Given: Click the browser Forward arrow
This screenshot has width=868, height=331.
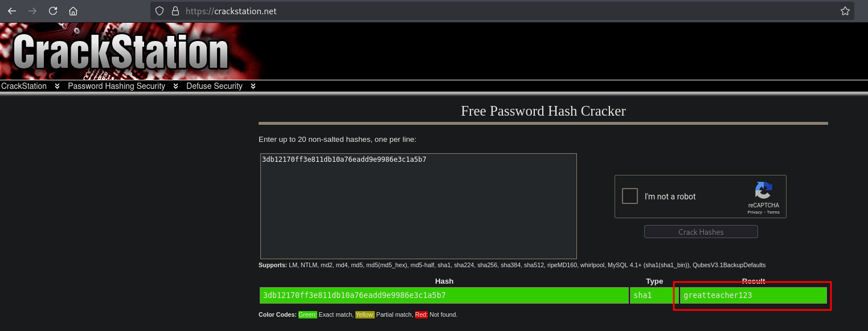Looking at the screenshot, I should point(32,11).
